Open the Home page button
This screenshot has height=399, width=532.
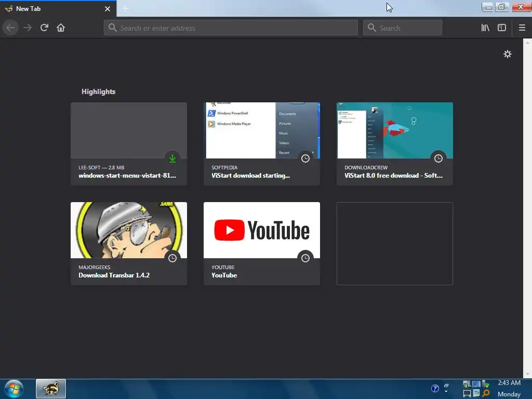point(61,28)
